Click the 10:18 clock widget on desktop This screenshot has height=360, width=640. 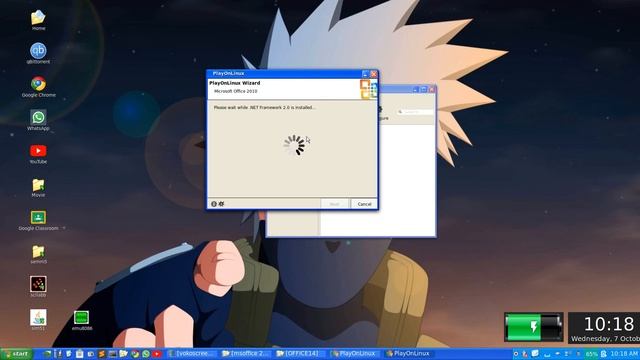point(604,328)
